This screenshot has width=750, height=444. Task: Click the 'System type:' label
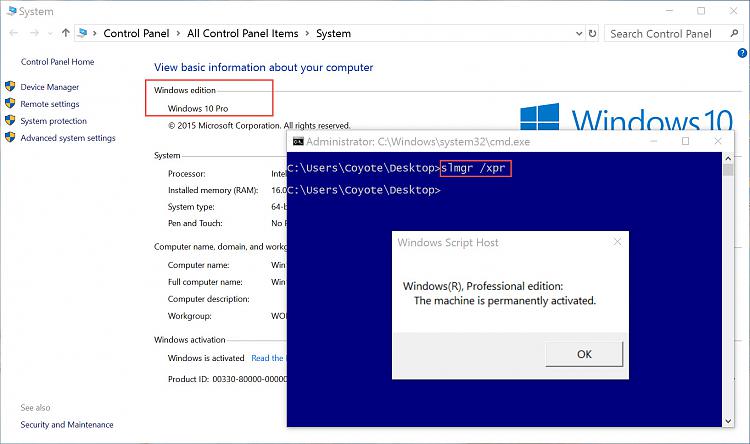click(191, 207)
